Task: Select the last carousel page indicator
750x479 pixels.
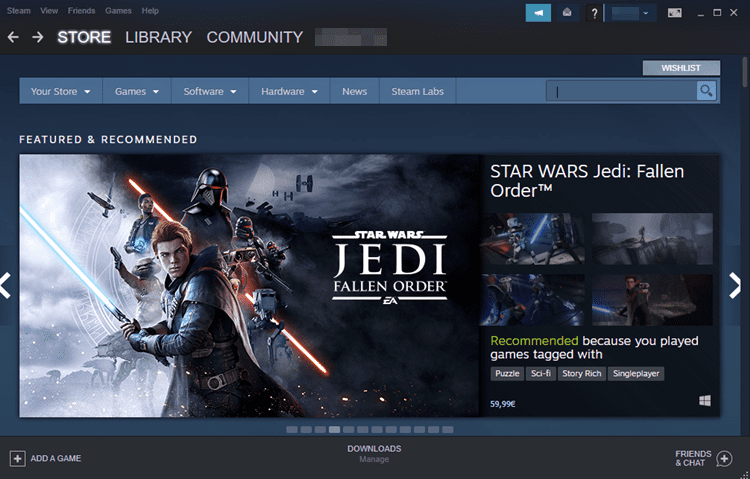Action: tap(448, 430)
